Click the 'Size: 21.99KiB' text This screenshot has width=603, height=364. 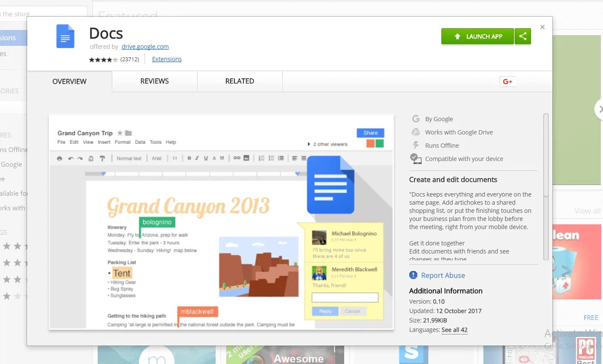[428, 320]
